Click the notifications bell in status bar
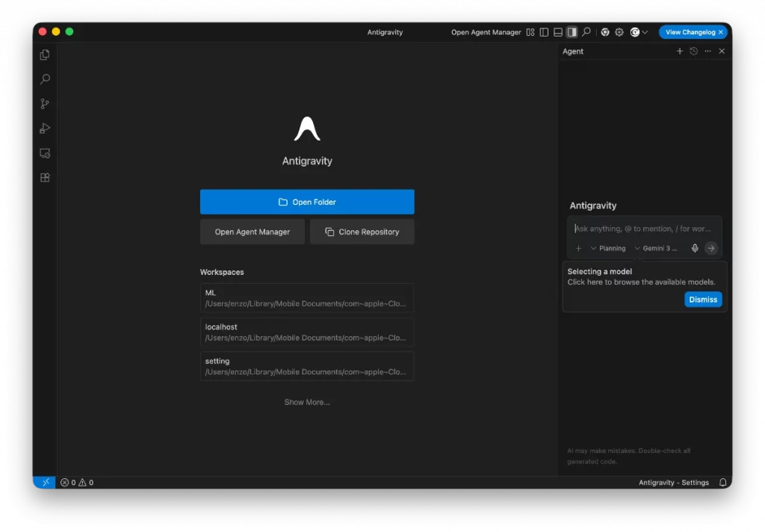 coord(722,483)
